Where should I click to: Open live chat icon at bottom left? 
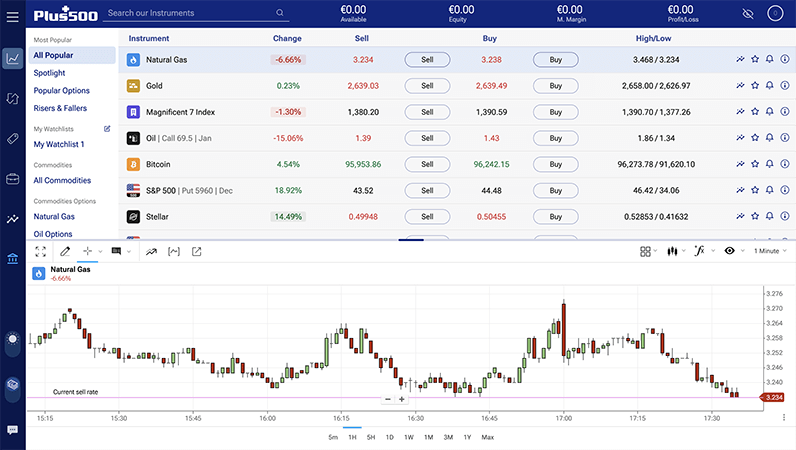(12, 430)
